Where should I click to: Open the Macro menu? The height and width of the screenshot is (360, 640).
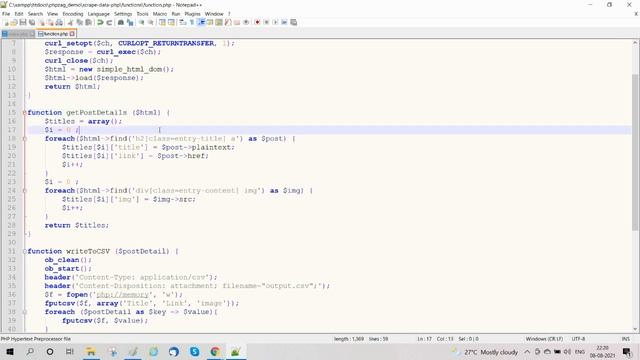click(x=160, y=13)
